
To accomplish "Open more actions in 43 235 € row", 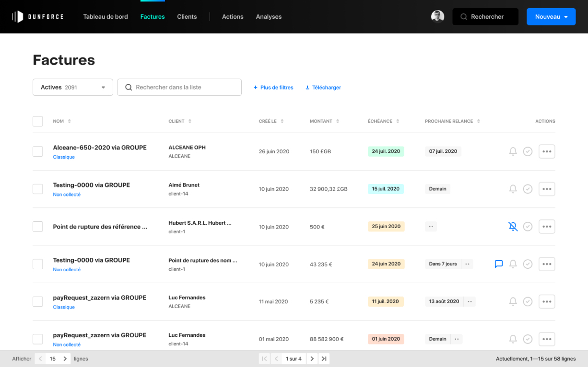I will (x=547, y=264).
